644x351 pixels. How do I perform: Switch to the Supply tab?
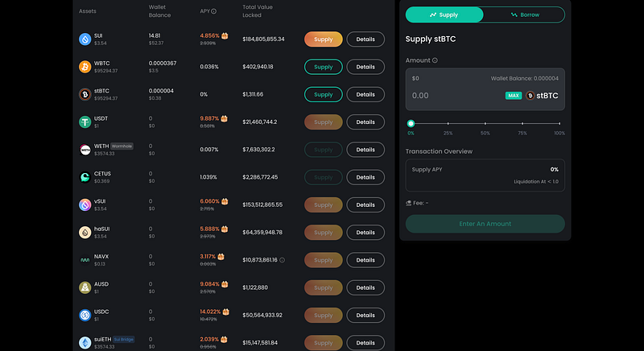(444, 14)
